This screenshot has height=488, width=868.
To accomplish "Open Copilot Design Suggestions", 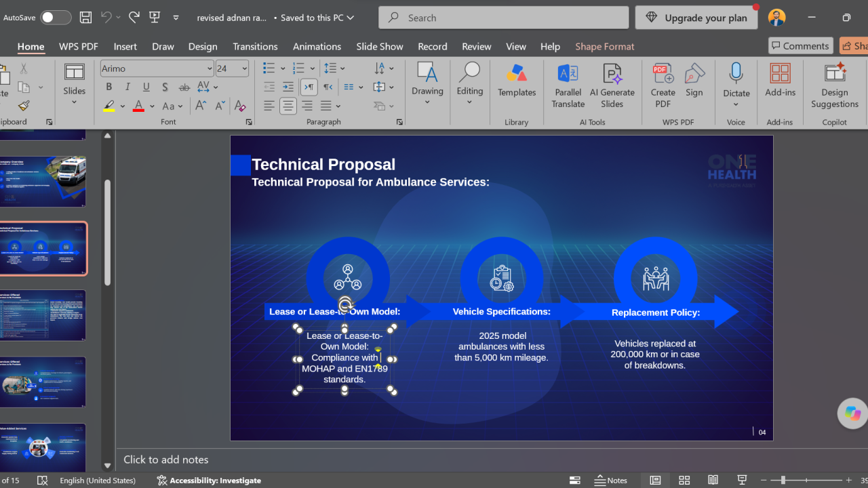I will 835,85.
